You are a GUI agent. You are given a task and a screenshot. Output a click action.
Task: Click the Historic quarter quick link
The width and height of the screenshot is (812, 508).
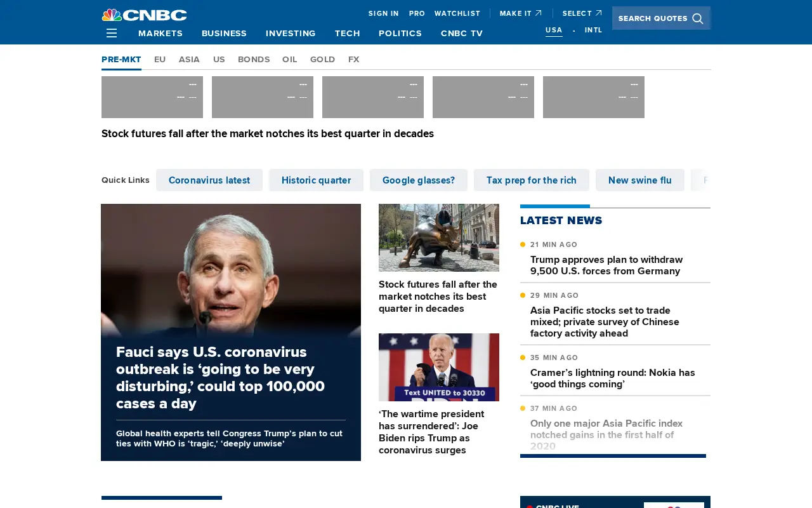(x=316, y=180)
